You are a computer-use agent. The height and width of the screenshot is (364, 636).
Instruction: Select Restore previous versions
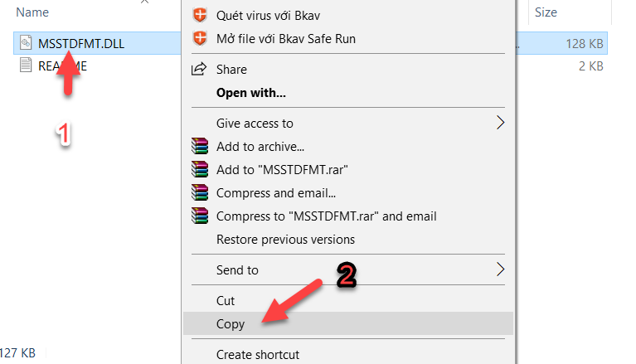click(x=285, y=240)
